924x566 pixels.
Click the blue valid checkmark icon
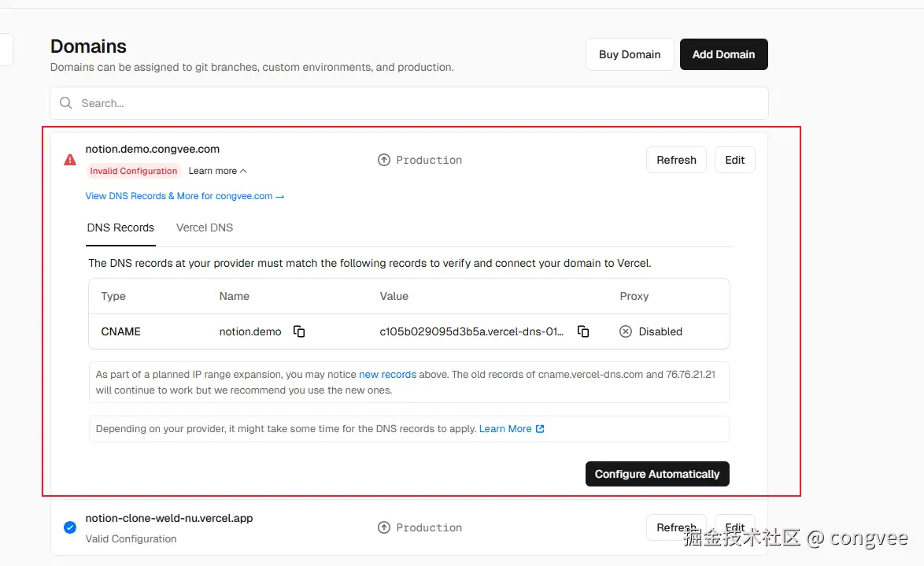[x=70, y=527]
